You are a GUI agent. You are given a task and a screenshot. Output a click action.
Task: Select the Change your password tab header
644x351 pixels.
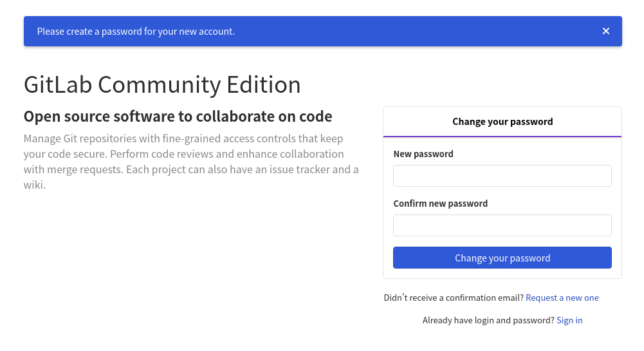click(x=502, y=121)
